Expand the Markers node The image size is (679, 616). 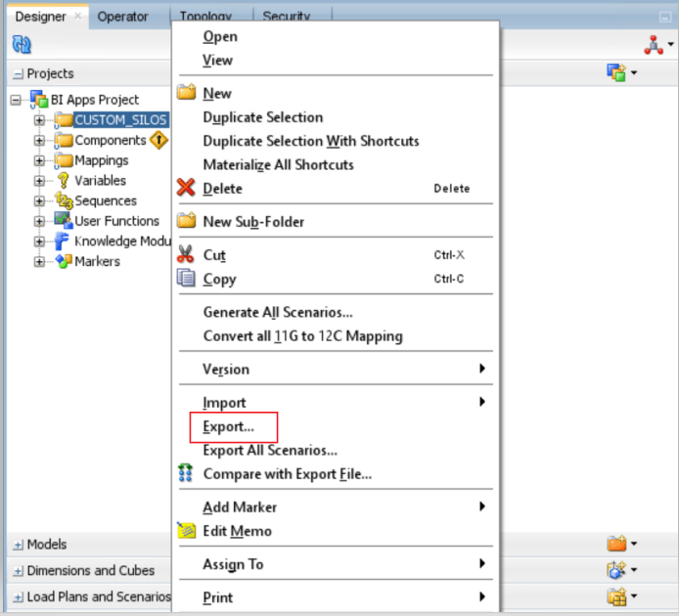[x=39, y=261]
